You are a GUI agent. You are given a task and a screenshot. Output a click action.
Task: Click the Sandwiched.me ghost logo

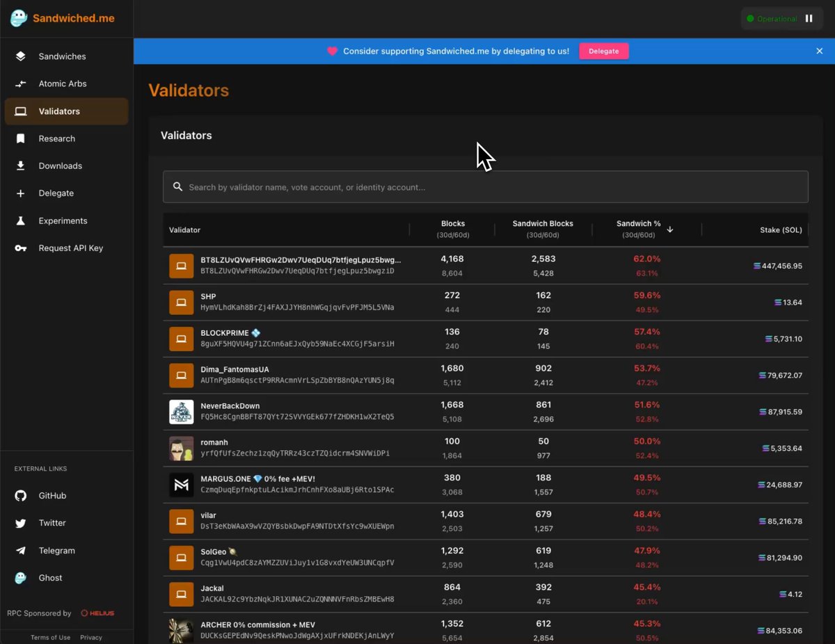coord(19,19)
